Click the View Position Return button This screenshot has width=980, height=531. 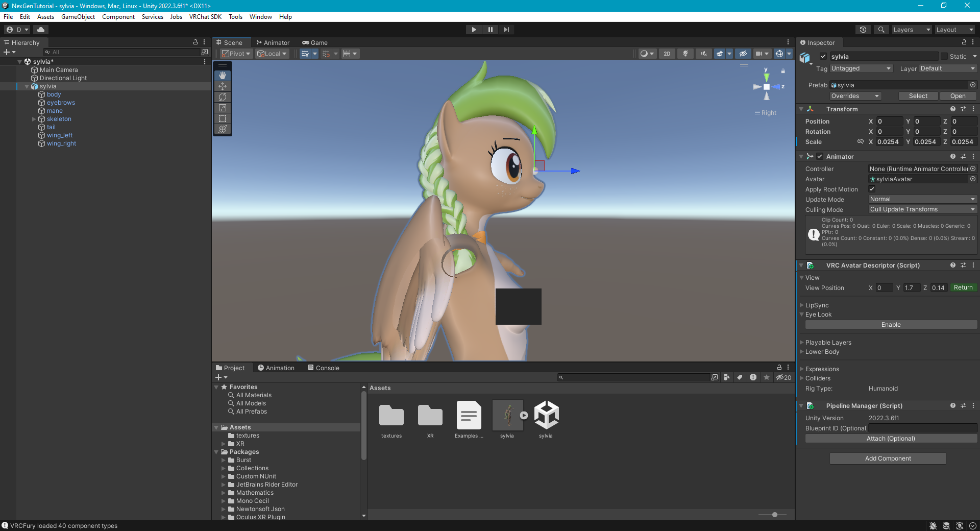click(x=963, y=287)
